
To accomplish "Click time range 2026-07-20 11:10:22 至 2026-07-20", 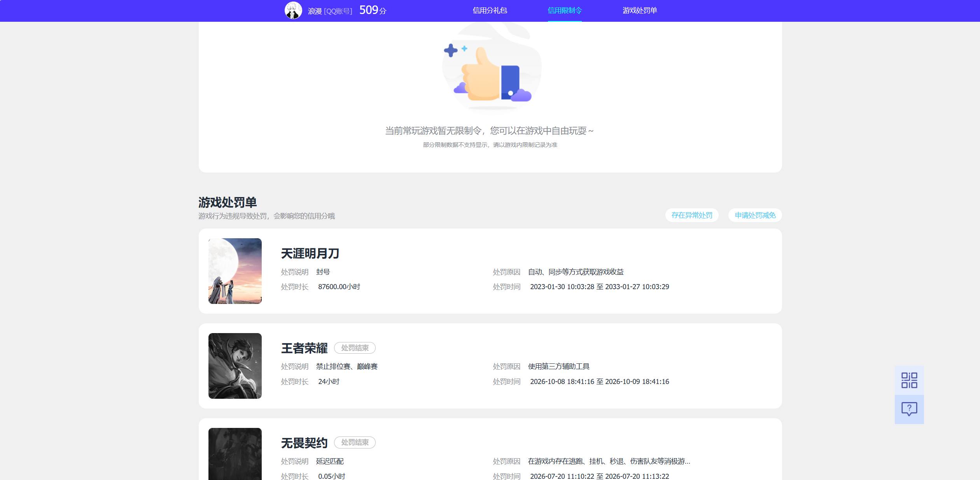I will coord(600,476).
